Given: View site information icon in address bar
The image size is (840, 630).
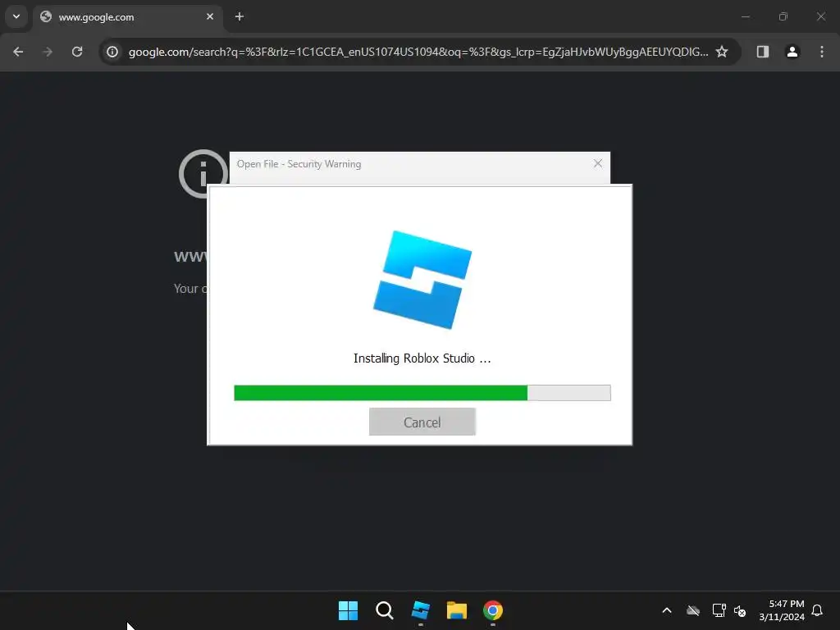Looking at the screenshot, I should click(x=112, y=52).
